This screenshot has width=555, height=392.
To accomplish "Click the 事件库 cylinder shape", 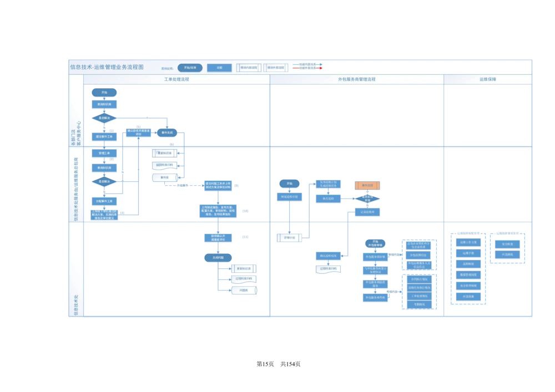I will click(164, 178).
